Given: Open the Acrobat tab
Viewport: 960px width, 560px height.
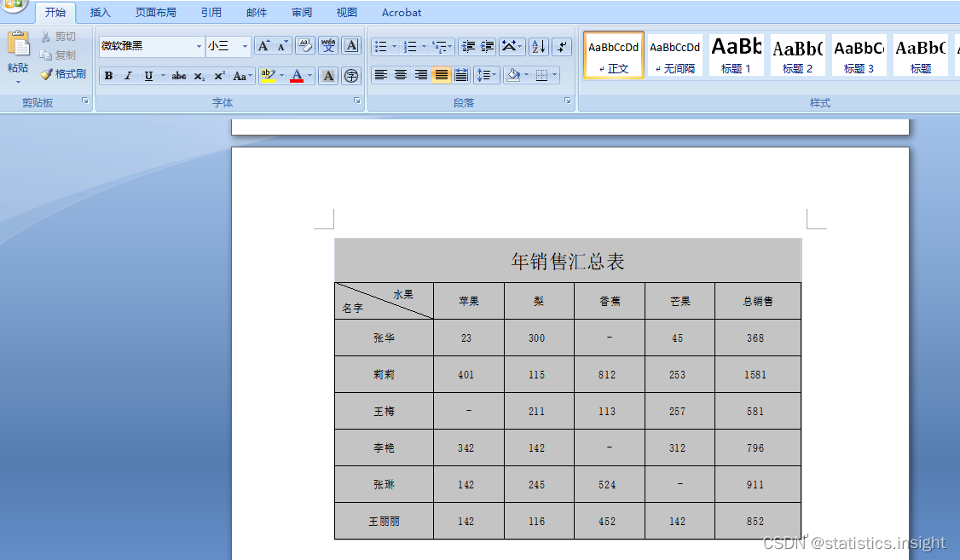Looking at the screenshot, I should [402, 12].
